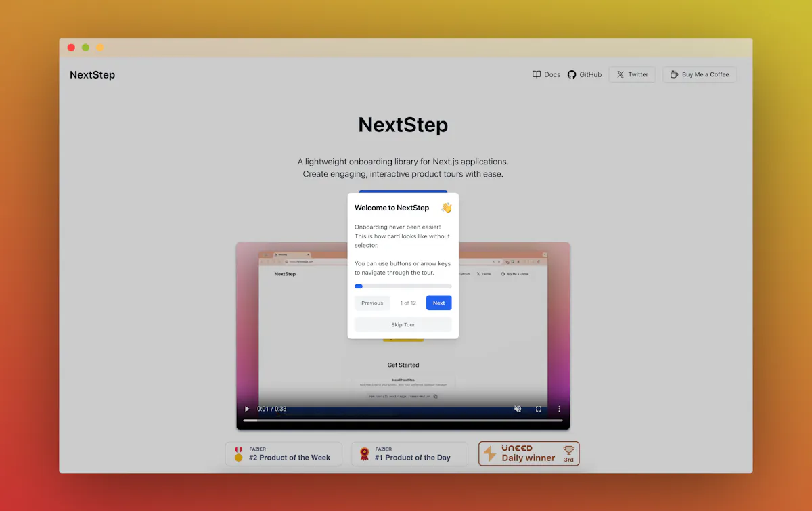Click the red ribbon icon on Product of the Day
Viewport: 812px width, 511px height.
pyautogui.click(x=364, y=453)
